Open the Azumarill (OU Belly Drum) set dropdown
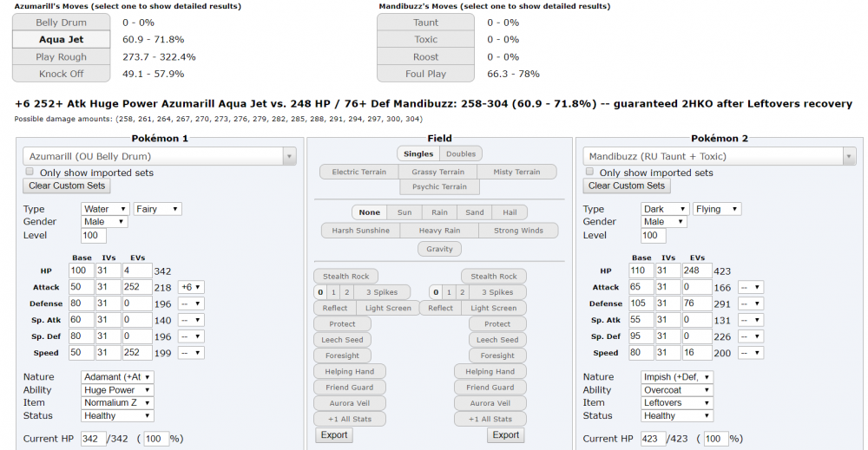868x450 pixels. (x=160, y=156)
